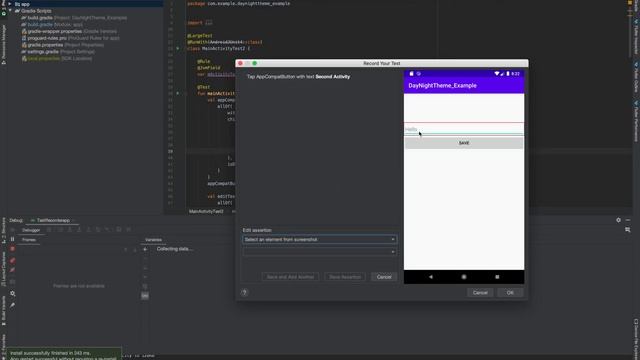Tap the SAVE button in the emulator screenshot
Image resolution: width=640 pixels, height=360 pixels.
[x=464, y=143]
